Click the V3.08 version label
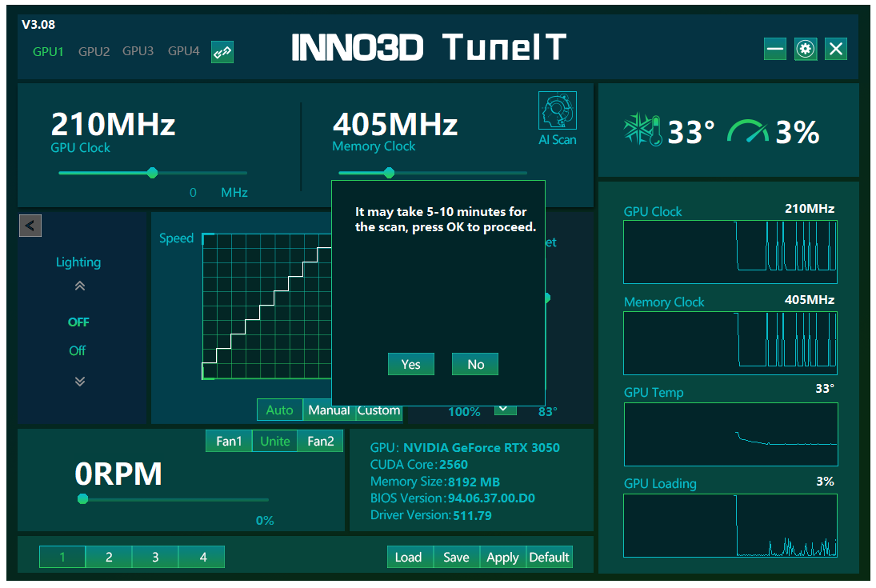 (38, 25)
